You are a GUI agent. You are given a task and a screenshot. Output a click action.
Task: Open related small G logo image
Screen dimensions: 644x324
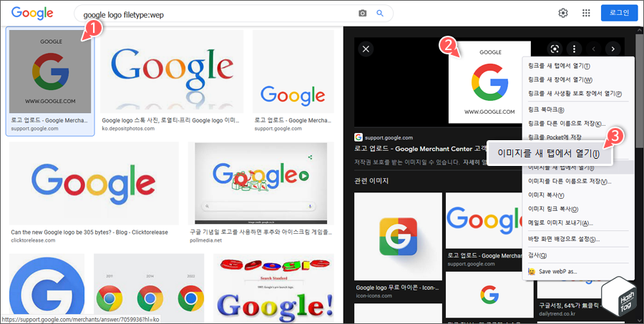pyautogui.click(x=489, y=295)
